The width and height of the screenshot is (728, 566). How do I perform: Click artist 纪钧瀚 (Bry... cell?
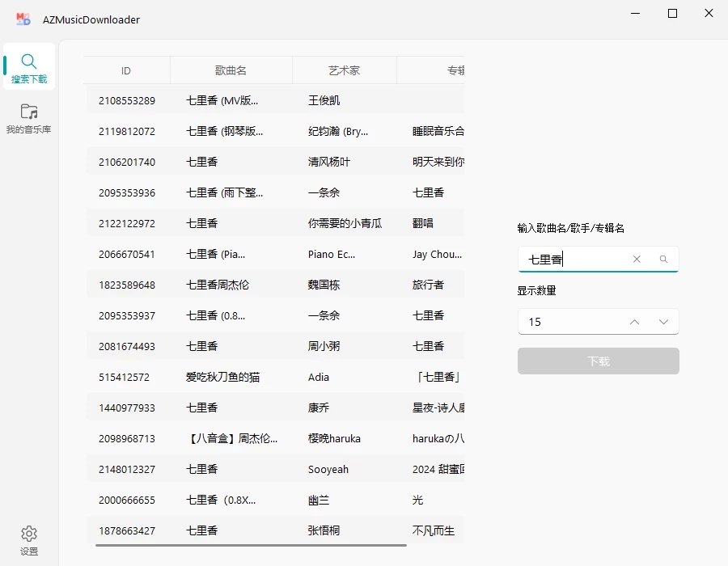click(338, 131)
